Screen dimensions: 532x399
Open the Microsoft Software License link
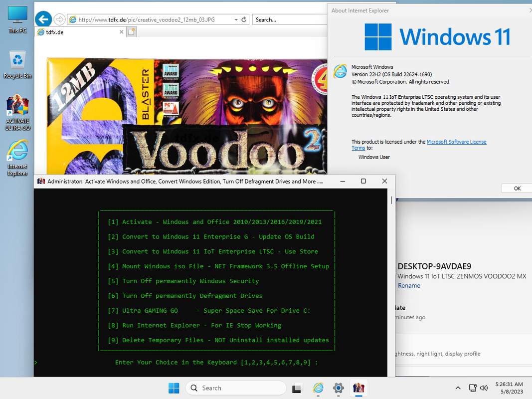(x=456, y=142)
